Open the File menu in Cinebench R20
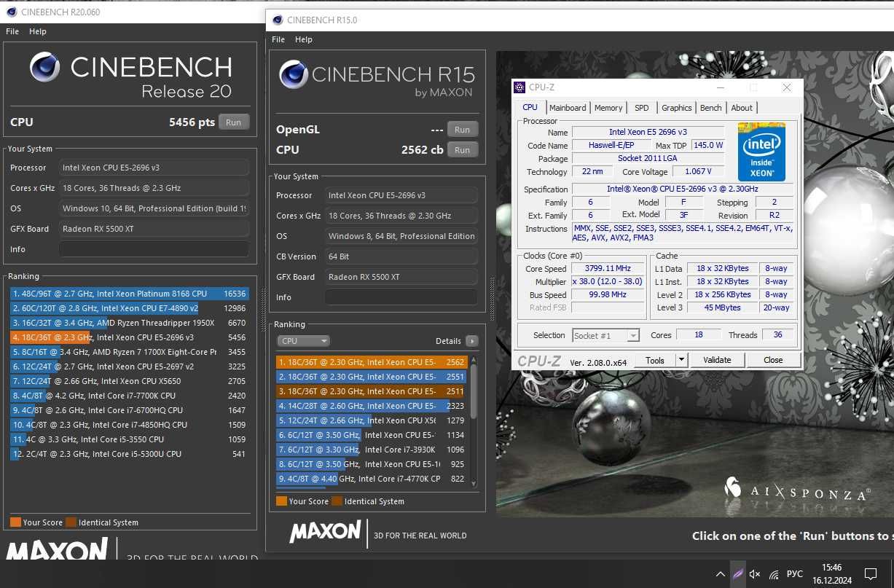This screenshot has width=894, height=588. [x=12, y=31]
